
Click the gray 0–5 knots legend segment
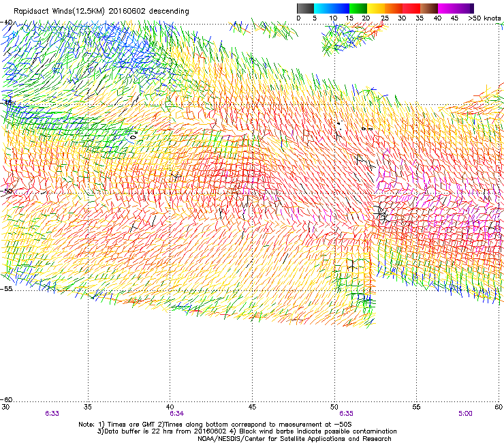305,8
